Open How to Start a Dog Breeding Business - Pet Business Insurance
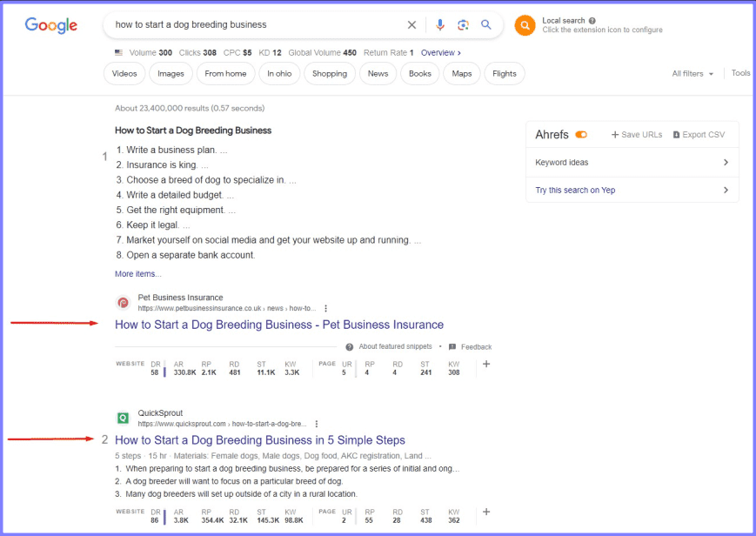Viewport: 756px width, 536px height. click(279, 325)
